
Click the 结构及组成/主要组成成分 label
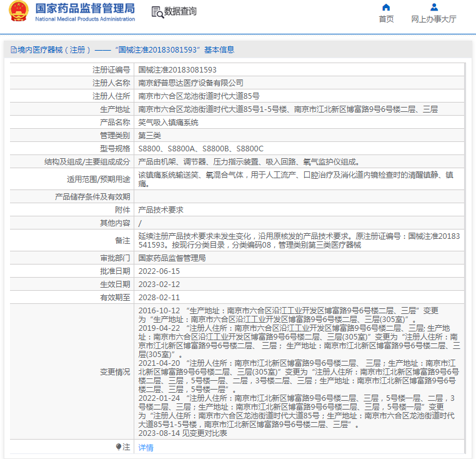(x=87, y=162)
